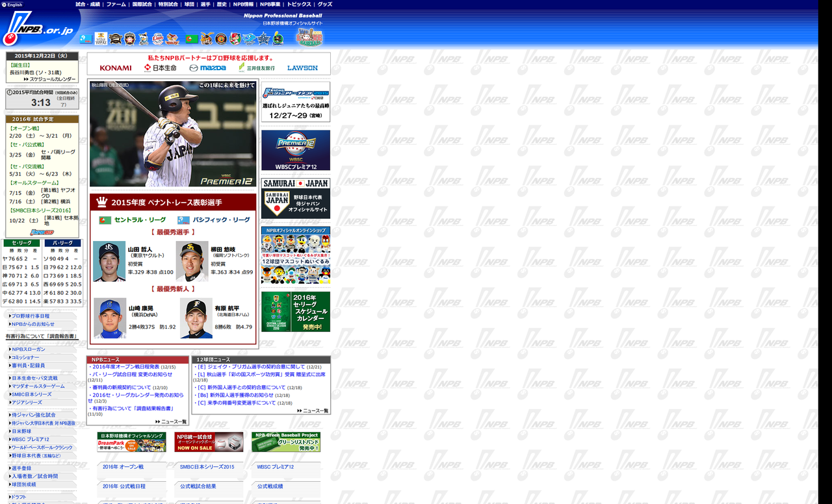
Task: Open the NPB情報 menu
Action: click(244, 5)
